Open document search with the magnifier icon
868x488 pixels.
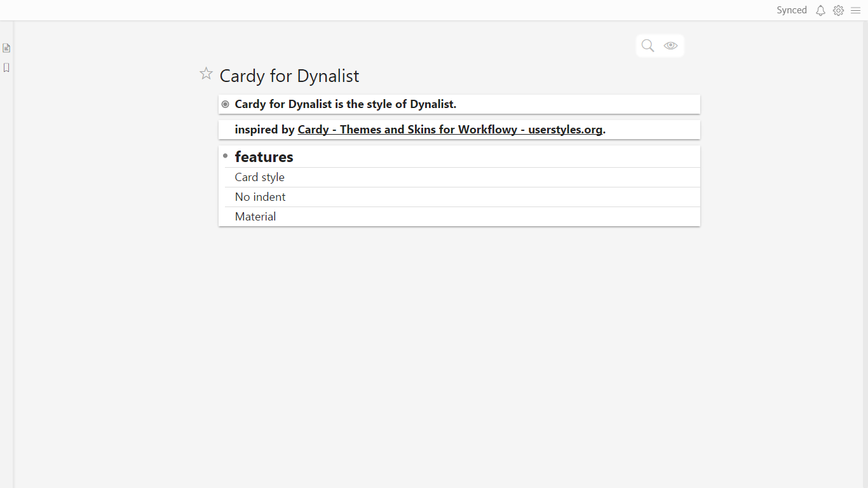(x=648, y=45)
